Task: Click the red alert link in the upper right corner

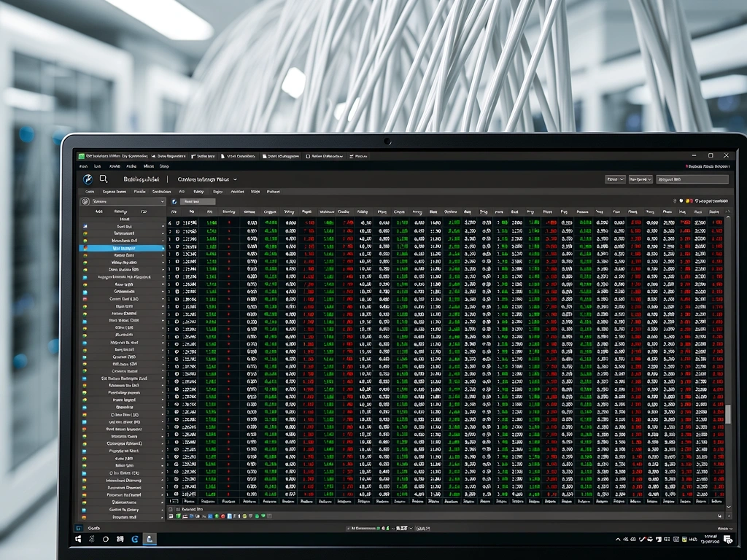Action: (x=711, y=201)
